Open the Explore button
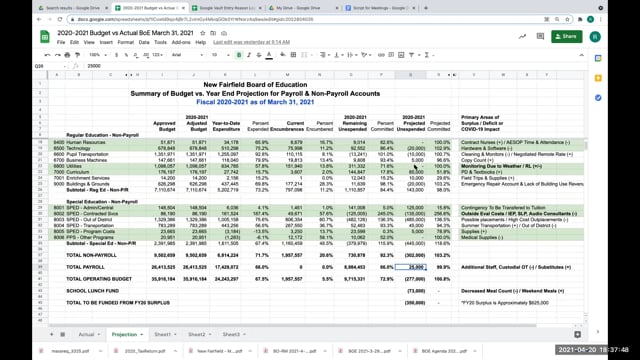Viewport: 640px width, 360px height. pyautogui.click(x=577, y=334)
